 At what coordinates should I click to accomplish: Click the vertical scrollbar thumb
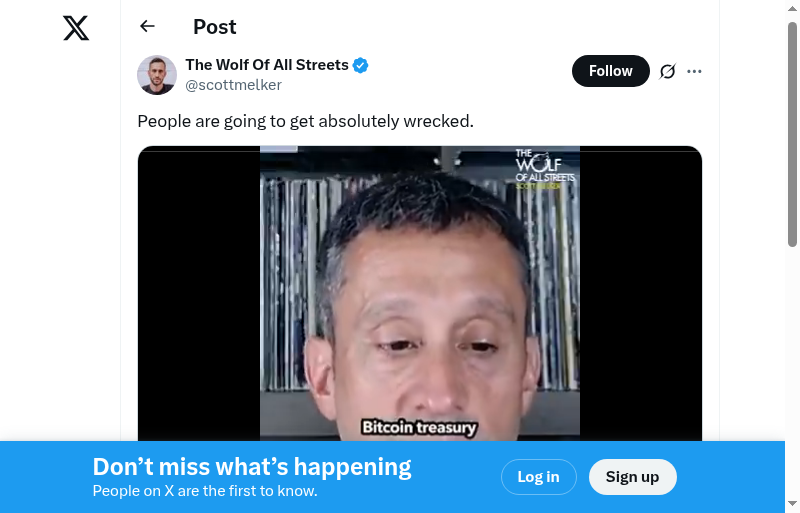[792, 135]
